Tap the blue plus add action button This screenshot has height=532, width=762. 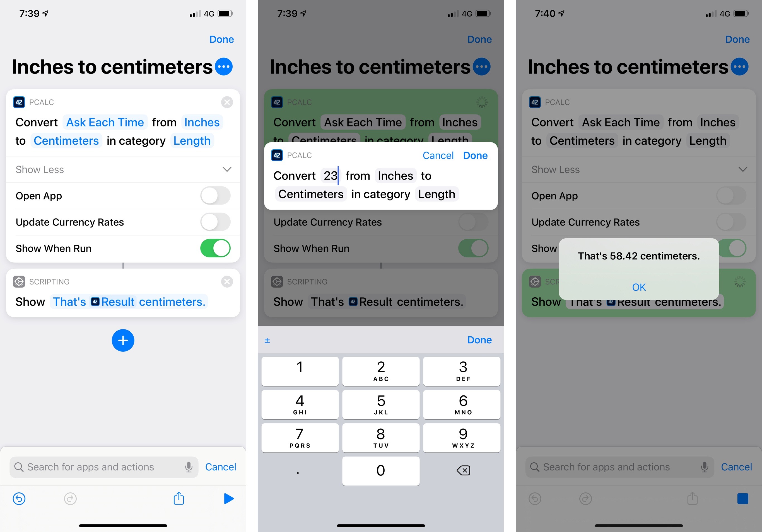pyautogui.click(x=123, y=340)
